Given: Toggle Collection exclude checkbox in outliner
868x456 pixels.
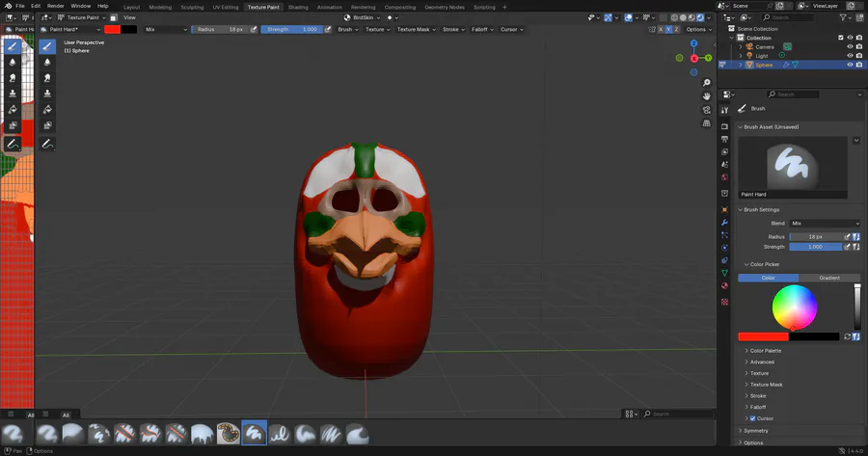Looking at the screenshot, I should [x=841, y=38].
